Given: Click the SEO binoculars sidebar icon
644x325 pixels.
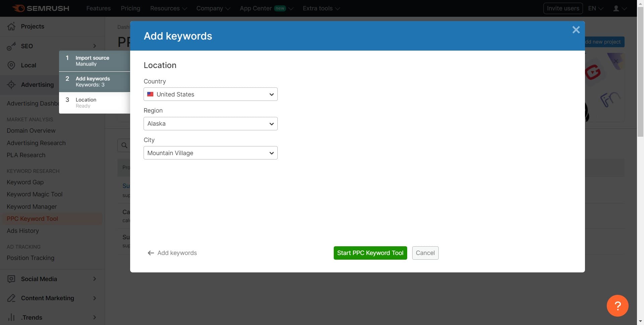Looking at the screenshot, I should tap(11, 46).
